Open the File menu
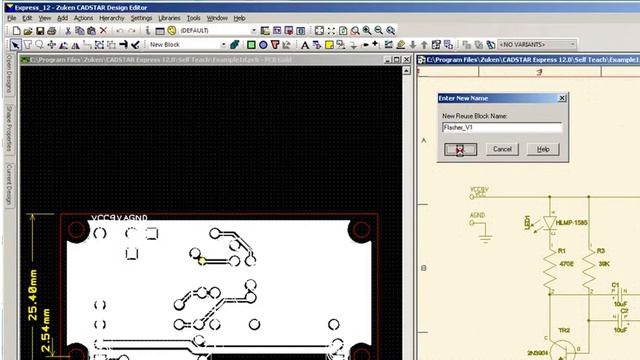The width and height of the screenshot is (640, 360). (11, 18)
